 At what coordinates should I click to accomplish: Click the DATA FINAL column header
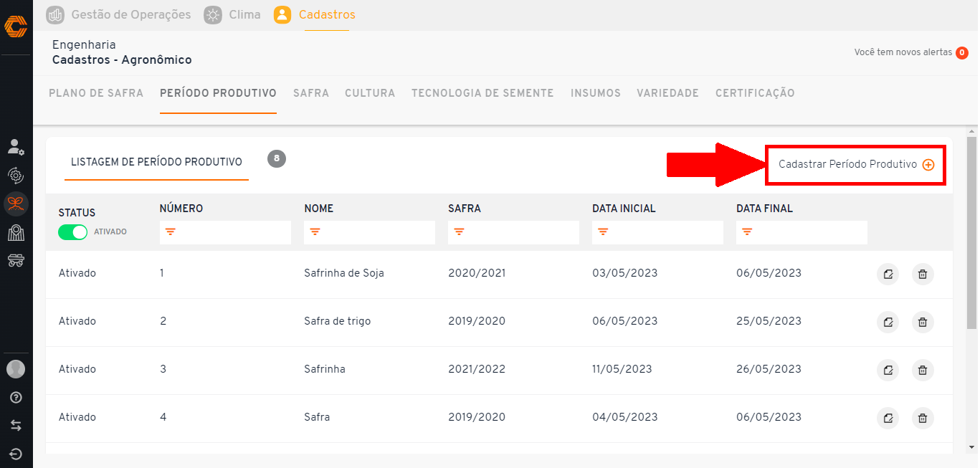[x=764, y=209]
